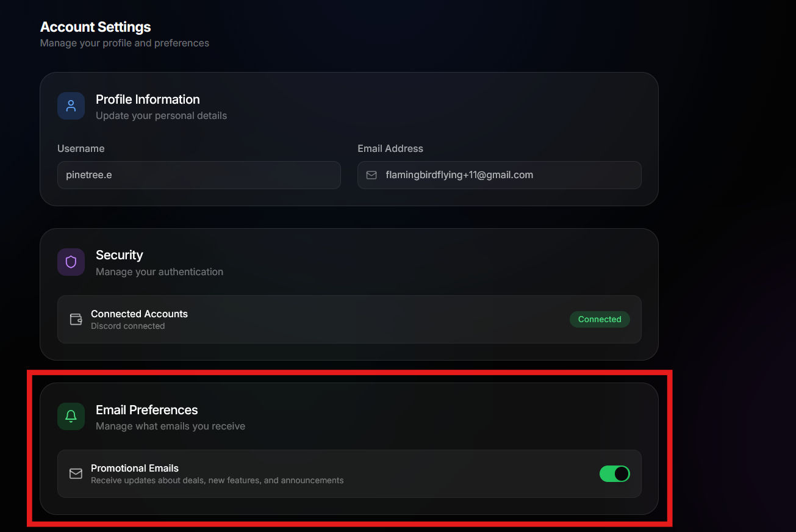Image resolution: width=796 pixels, height=532 pixels.
Task: Click the envelope icon beside Promotional Emails
Action: click(76, 473)
